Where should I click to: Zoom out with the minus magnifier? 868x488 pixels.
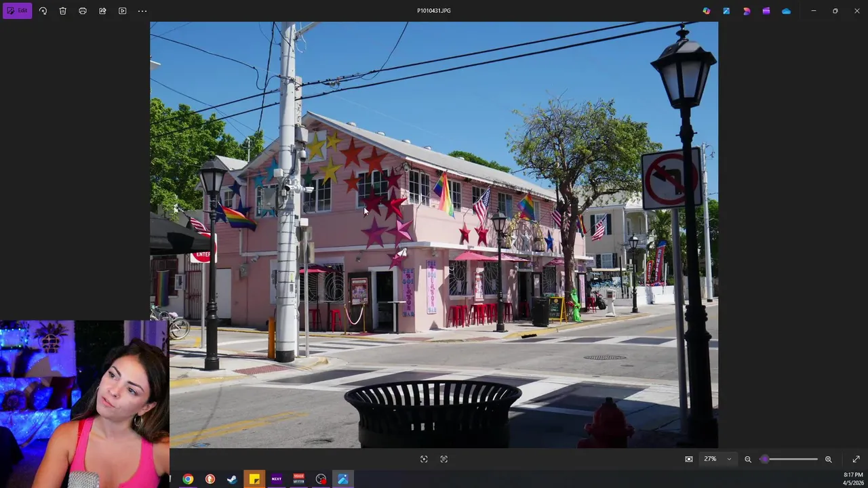[748, 459]
